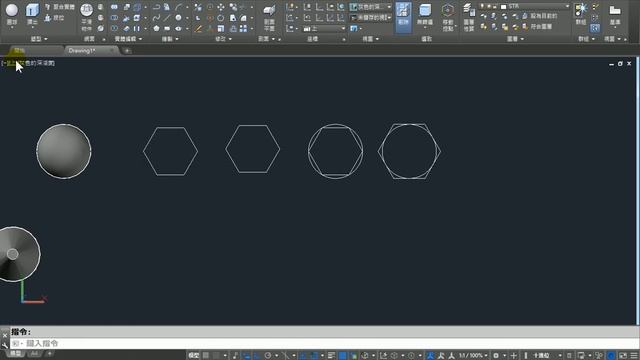Click the viewport [-] control label
Screen dimensions: 640x360
point(4,63)
